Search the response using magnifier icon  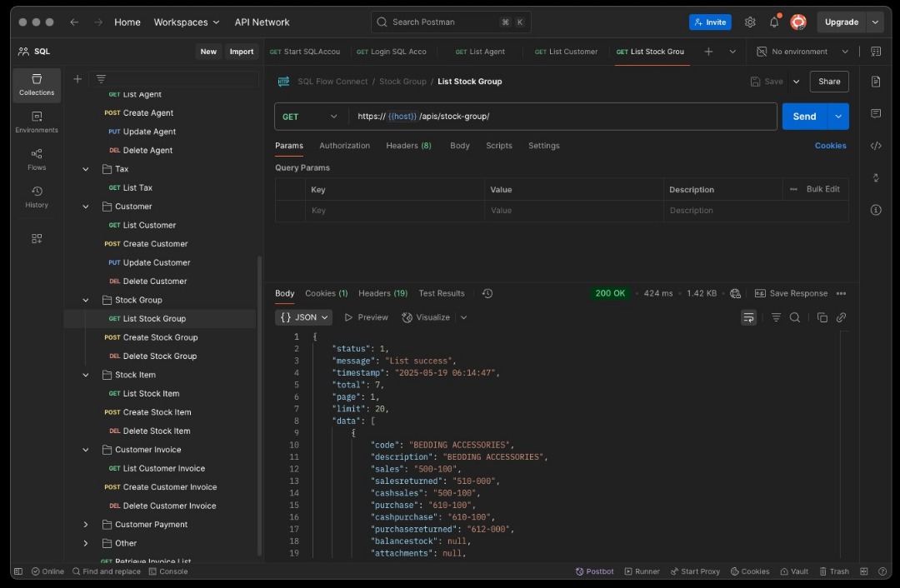coord(795,317)
